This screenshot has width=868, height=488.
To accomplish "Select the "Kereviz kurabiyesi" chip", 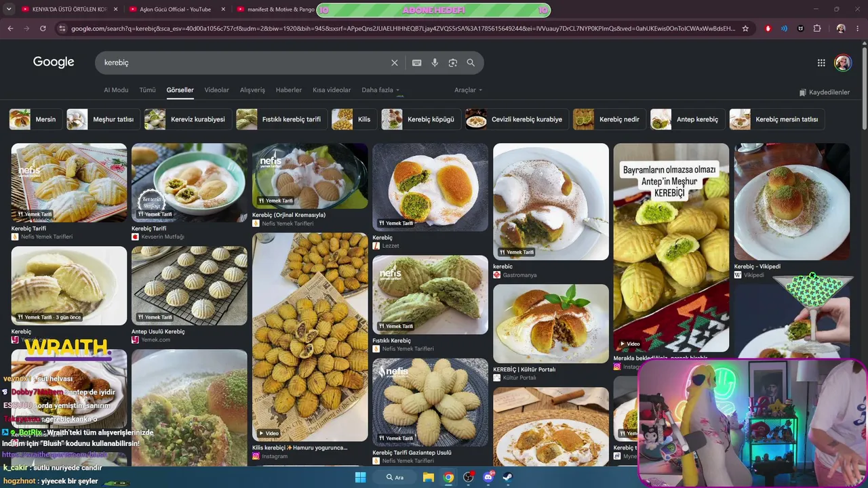I will click(189, 119).
